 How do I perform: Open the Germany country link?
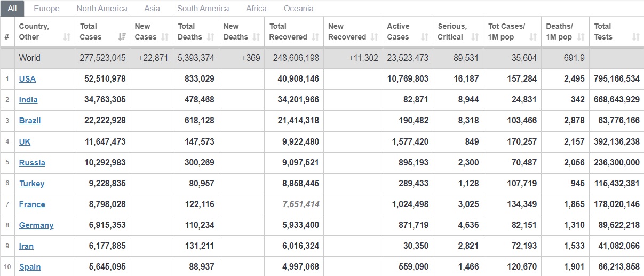(x=36, y=225)
